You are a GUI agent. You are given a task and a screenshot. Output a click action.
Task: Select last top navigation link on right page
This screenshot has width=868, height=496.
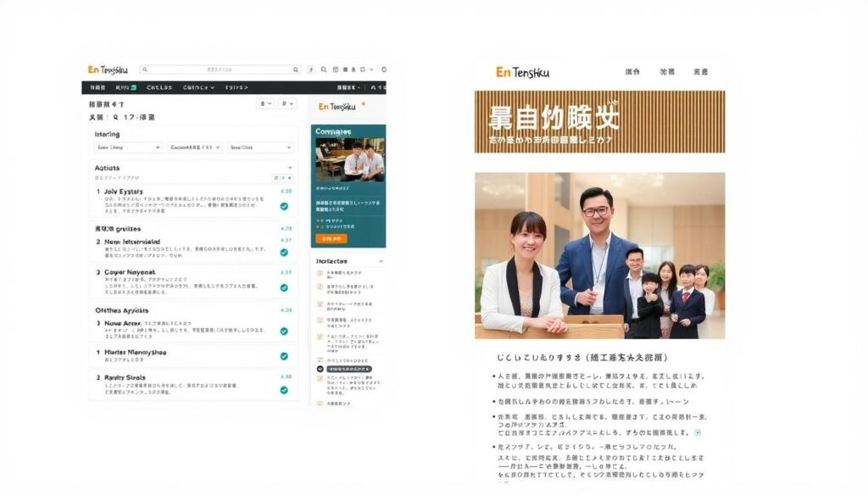tap(701, 72)
